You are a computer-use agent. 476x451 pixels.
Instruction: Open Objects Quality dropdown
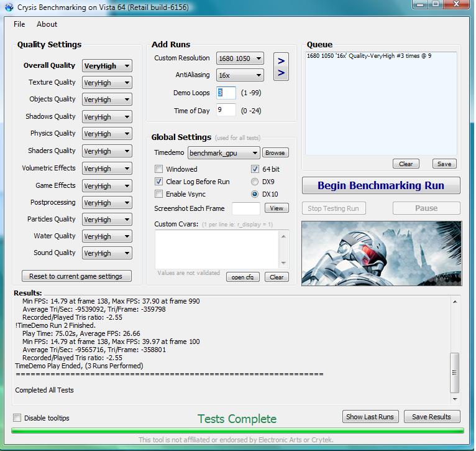[x=107, y=100]
